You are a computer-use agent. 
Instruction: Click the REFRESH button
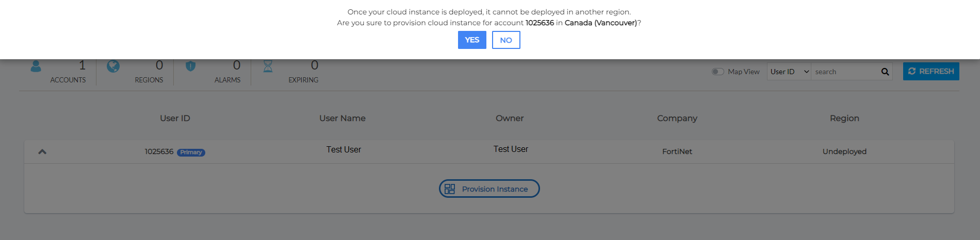(x=931, y=71)
